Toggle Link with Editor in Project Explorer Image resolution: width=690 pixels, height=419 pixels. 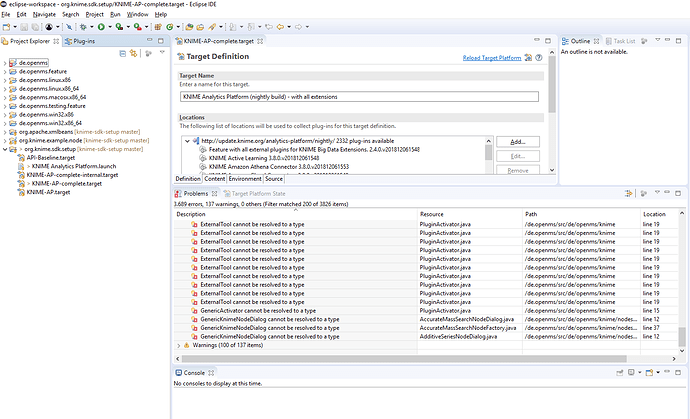pyautogui.click(x=133, y=53)
